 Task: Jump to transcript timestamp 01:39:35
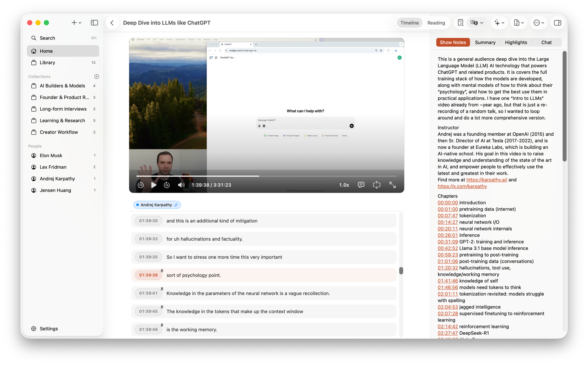pyautogui.click(x=148, y=257)
